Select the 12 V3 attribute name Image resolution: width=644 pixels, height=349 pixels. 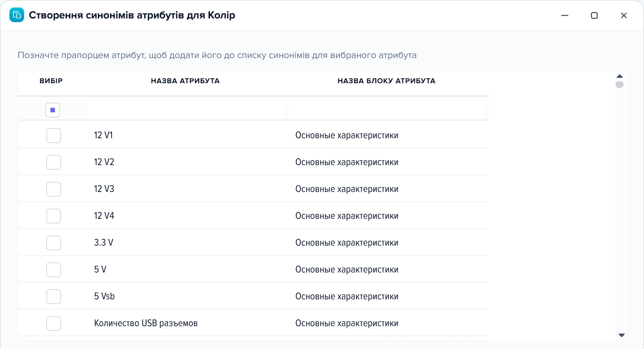(x=104, y=189)
